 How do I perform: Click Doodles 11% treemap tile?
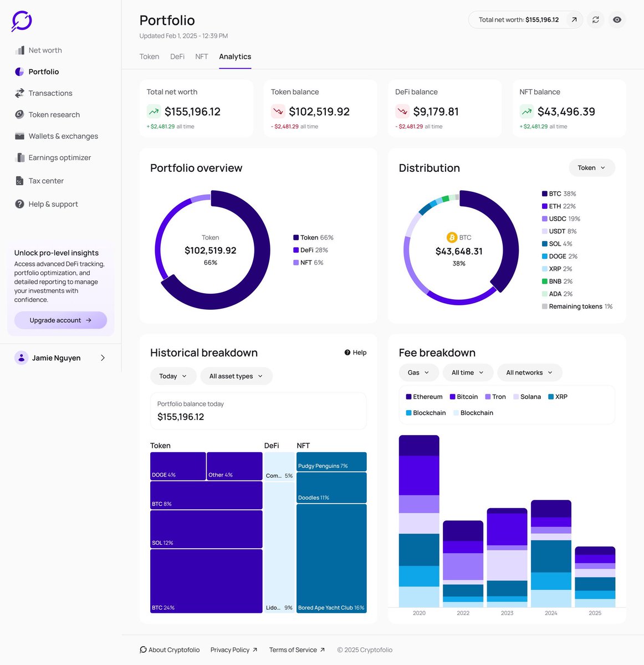click(331, 488)
